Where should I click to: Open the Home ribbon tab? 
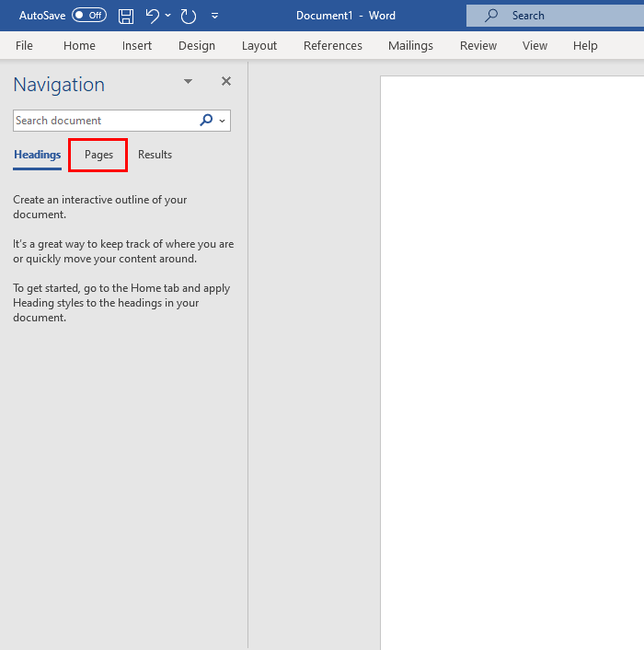79,46
